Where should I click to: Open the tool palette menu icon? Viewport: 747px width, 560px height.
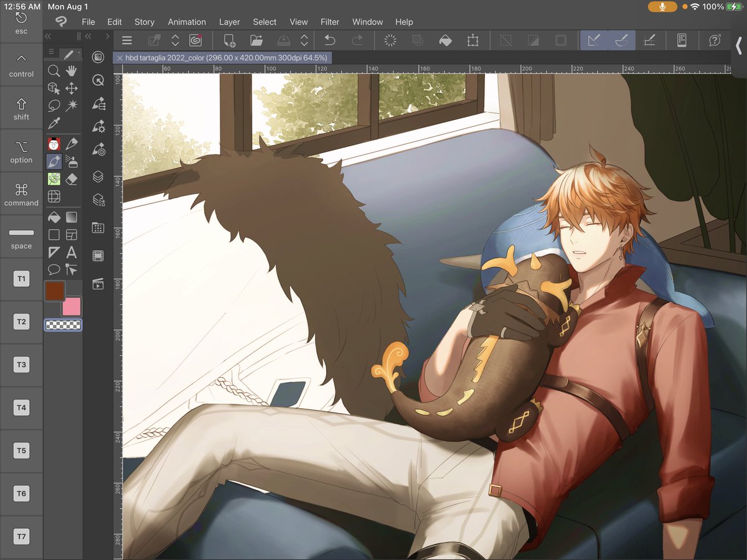(x=51, y=52)
